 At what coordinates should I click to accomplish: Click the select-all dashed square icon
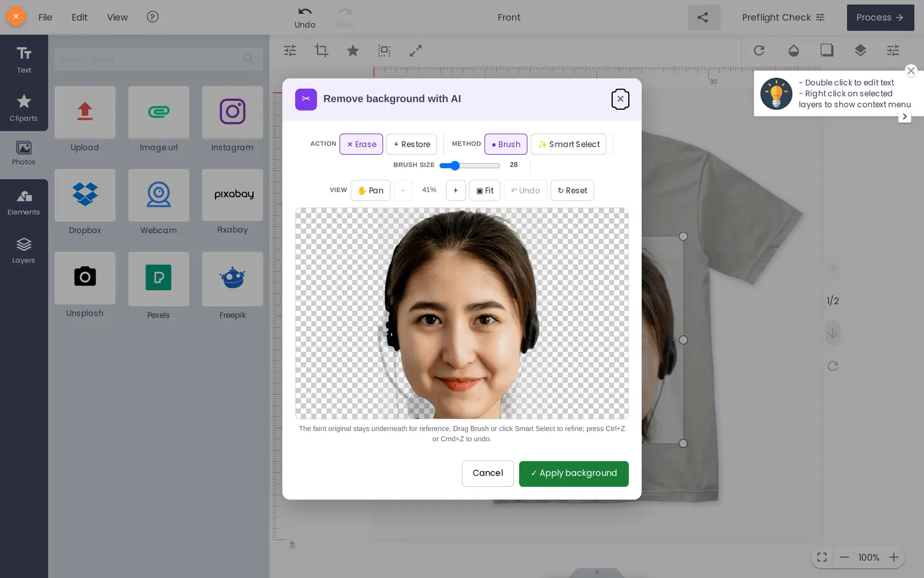384,51
